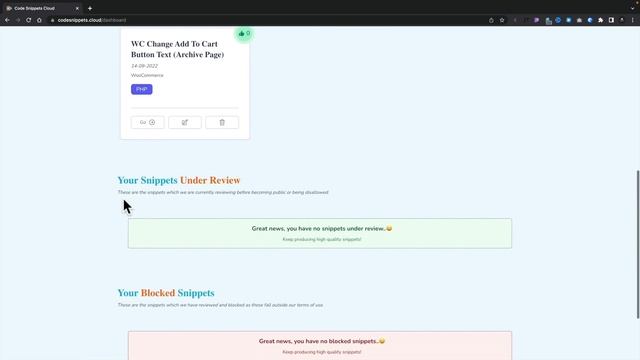Click the Your Blocked Snippets heading

pyautogui.click(x=166, y=293)
